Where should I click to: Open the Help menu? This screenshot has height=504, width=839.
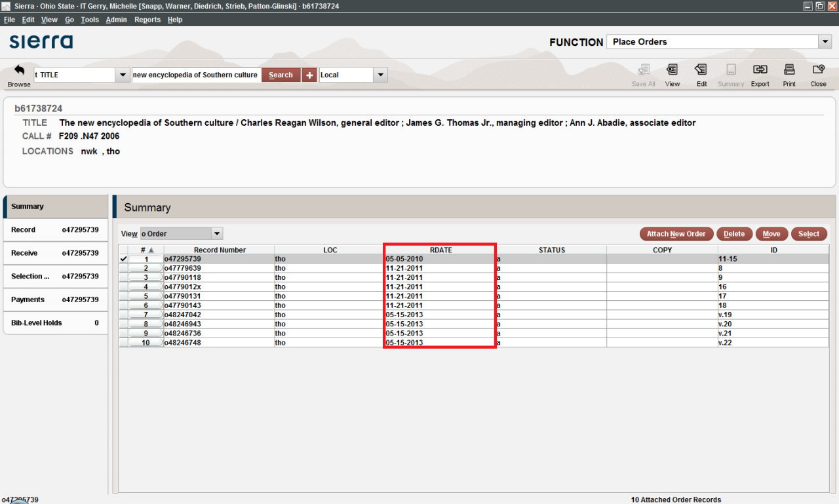pos(175,20)
